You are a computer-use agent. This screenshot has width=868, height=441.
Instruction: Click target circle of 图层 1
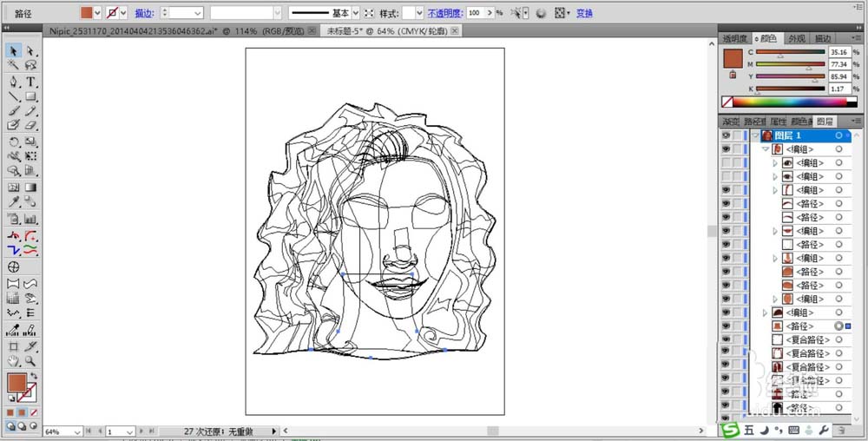(x=839, y=135)
